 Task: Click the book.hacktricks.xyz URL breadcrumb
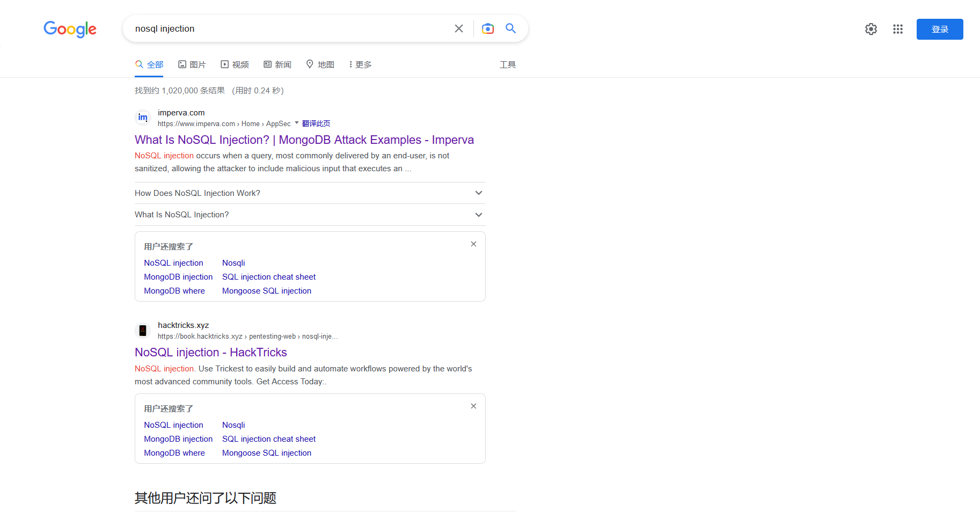pyautogui.click(x=248, y=337)
